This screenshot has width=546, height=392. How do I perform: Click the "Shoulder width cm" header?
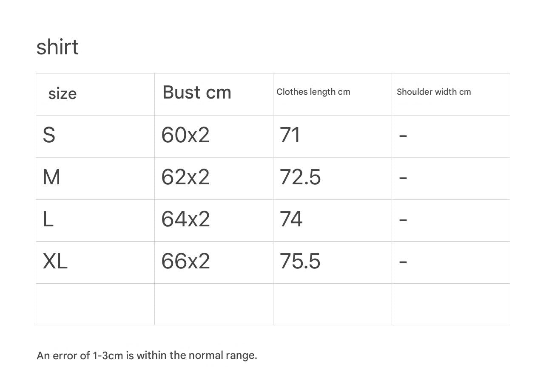(434, 92)
